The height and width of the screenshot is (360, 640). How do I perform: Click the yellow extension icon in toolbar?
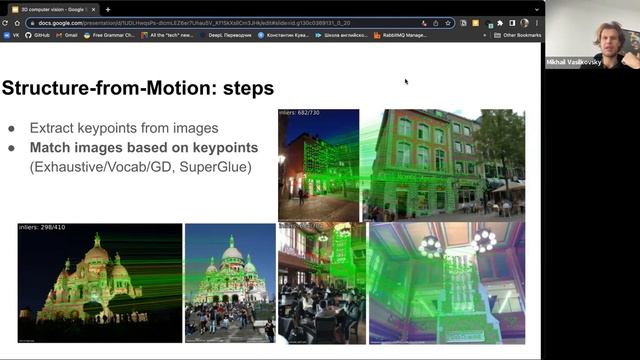click(x=476, y=23)
